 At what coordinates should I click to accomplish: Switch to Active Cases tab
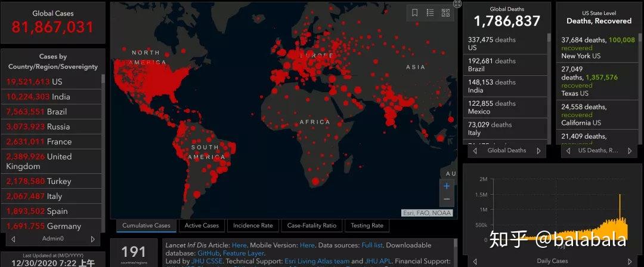click(202, 225)
